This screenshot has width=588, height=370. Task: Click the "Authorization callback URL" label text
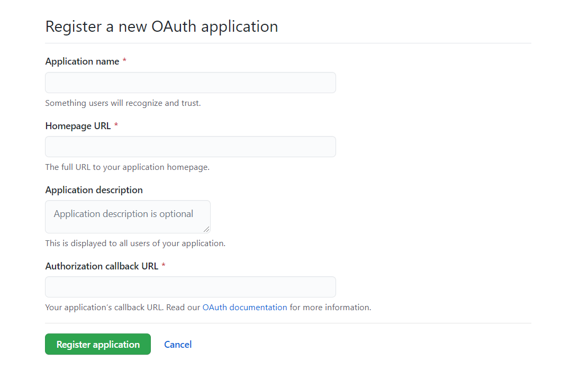102,266
